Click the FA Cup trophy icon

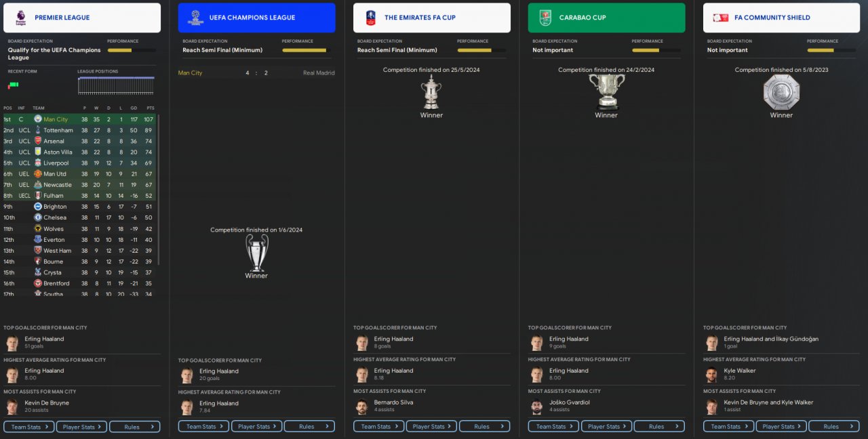coord(431,92)
